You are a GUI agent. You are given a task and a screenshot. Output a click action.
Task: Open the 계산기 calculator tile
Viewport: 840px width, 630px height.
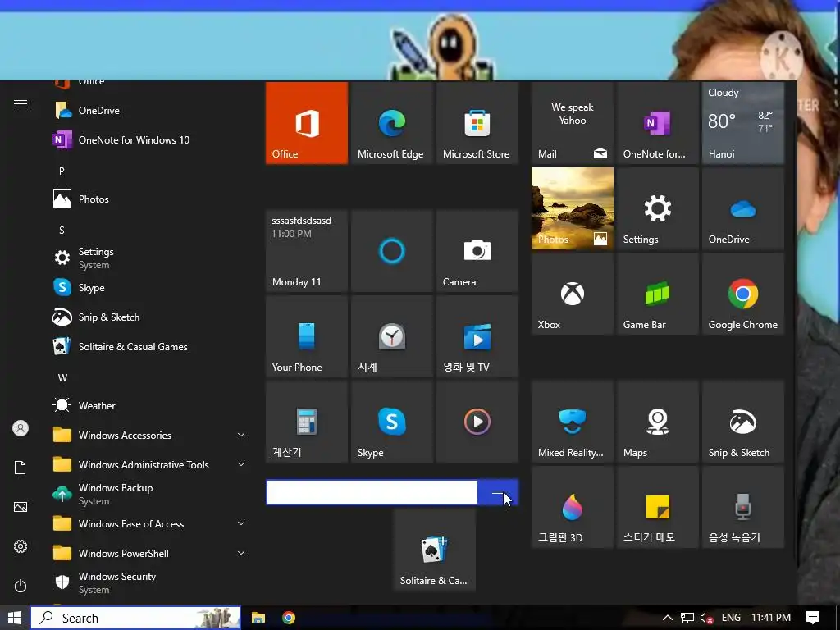tap(307, 422)
